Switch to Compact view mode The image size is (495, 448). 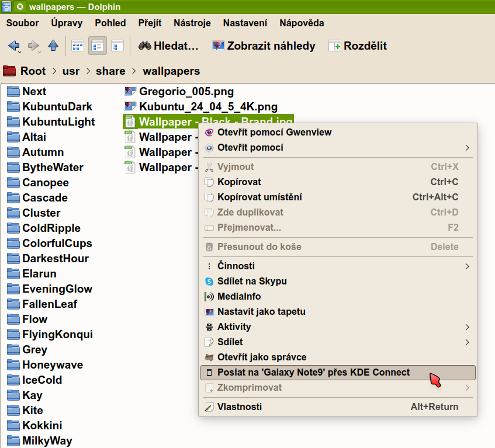click(98, 46)
